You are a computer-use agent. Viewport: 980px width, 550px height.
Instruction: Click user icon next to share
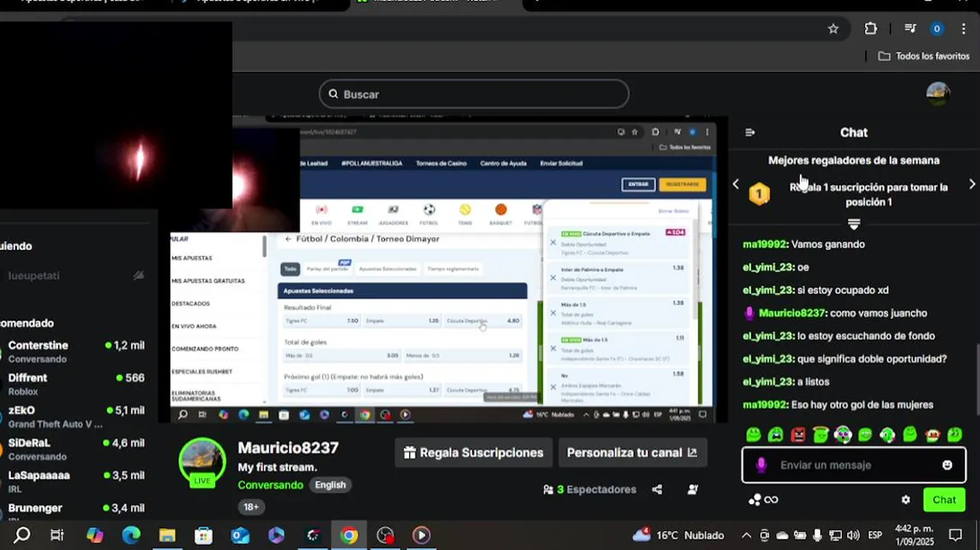693,490
